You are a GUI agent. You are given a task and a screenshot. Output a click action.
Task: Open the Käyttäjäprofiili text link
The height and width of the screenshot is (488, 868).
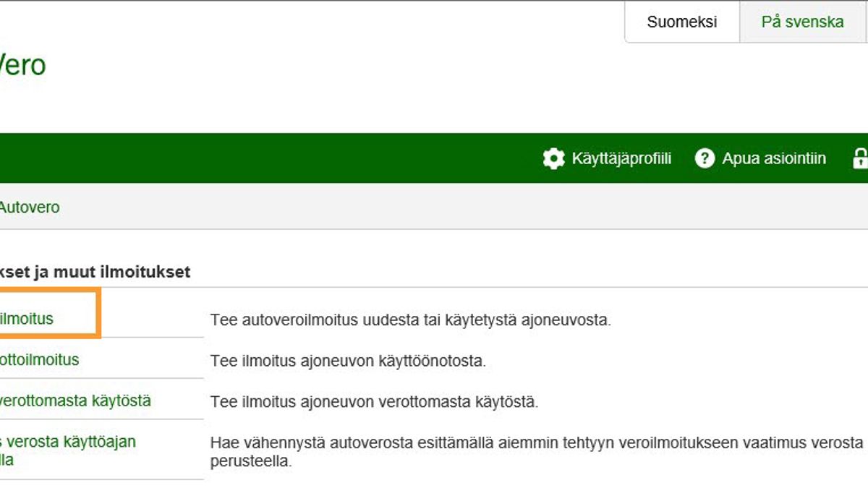[x=621, y=158]
